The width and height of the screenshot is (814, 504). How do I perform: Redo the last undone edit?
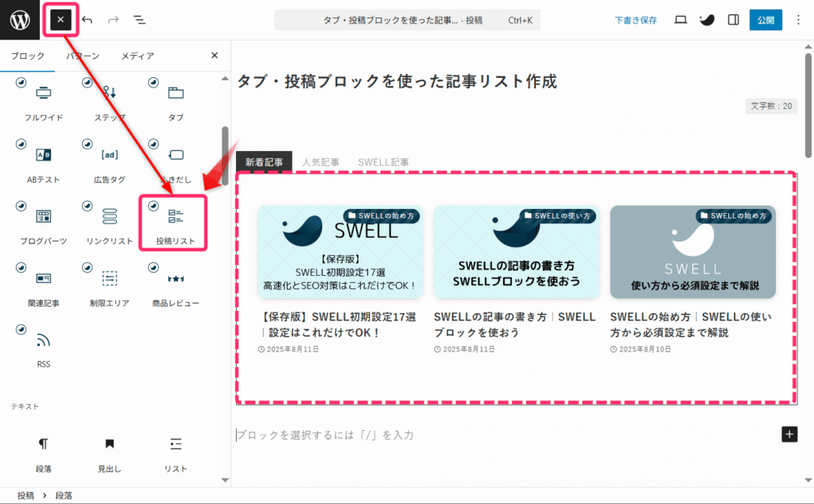pos(113,20)
